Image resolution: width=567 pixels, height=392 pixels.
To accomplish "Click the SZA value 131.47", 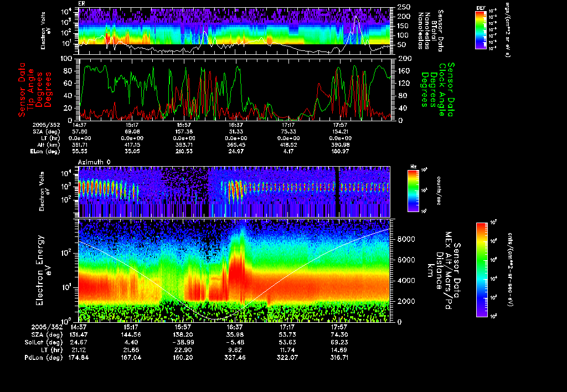I will 79,334.
